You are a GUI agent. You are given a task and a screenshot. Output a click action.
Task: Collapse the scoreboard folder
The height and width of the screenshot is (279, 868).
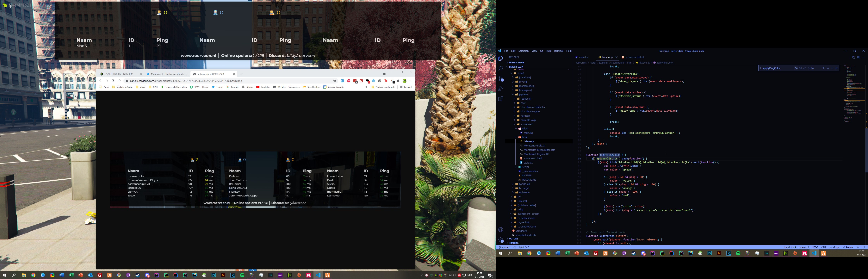[527, 124]
